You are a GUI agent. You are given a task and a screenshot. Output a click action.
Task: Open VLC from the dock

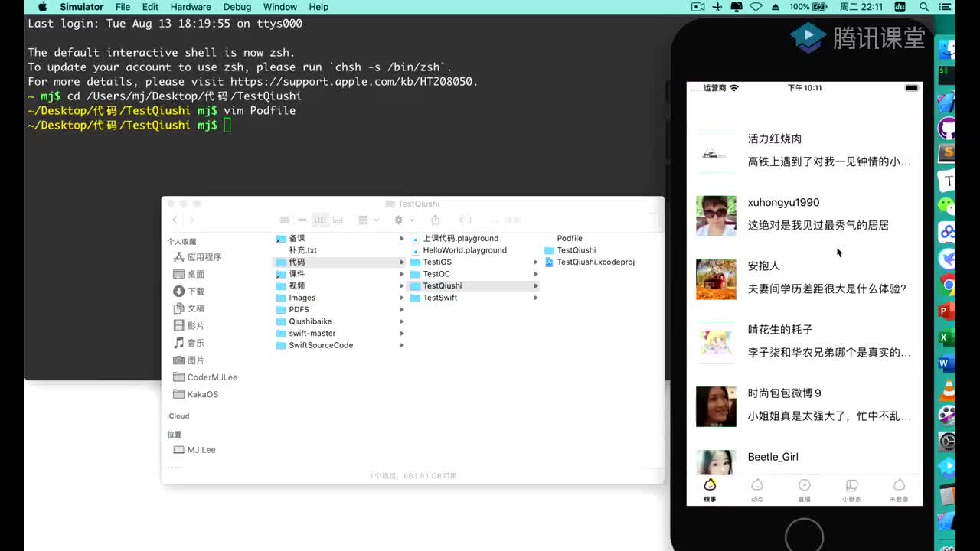pyautogui.click(x=948, y=390)
